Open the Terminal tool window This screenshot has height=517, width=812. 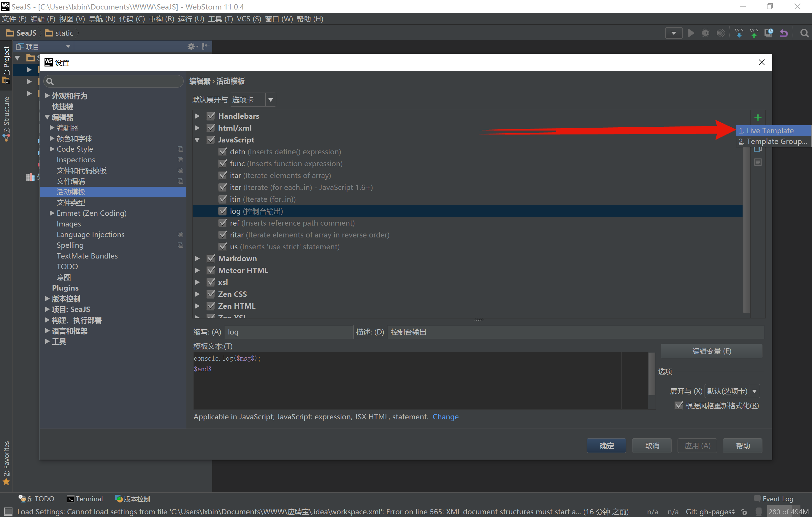click(x=85, y=499)
